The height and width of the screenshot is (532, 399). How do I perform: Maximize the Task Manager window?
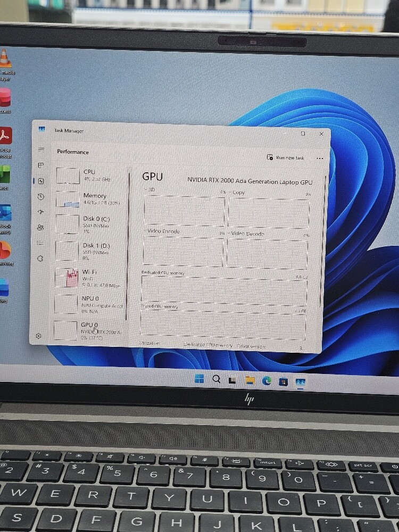(303, 134)
